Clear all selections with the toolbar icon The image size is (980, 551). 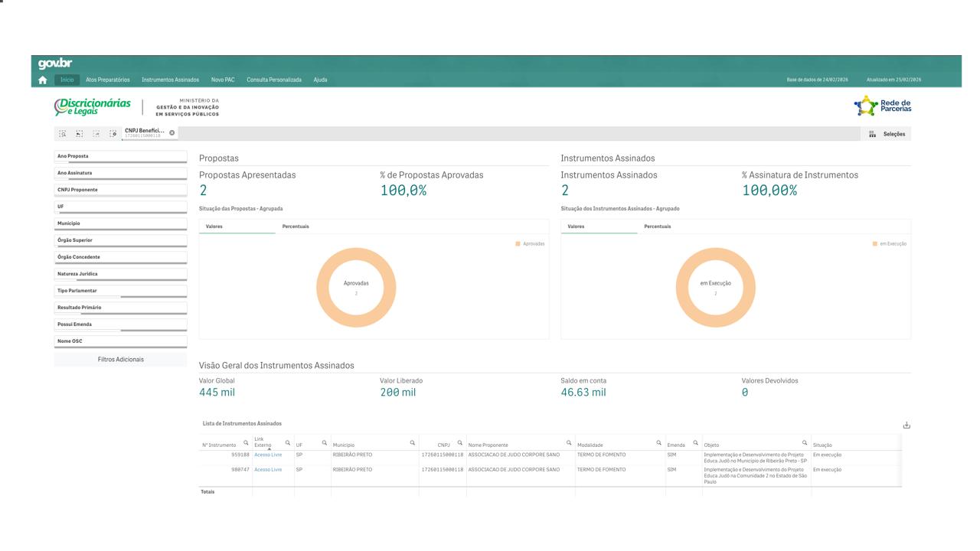[x=113, y=133]
